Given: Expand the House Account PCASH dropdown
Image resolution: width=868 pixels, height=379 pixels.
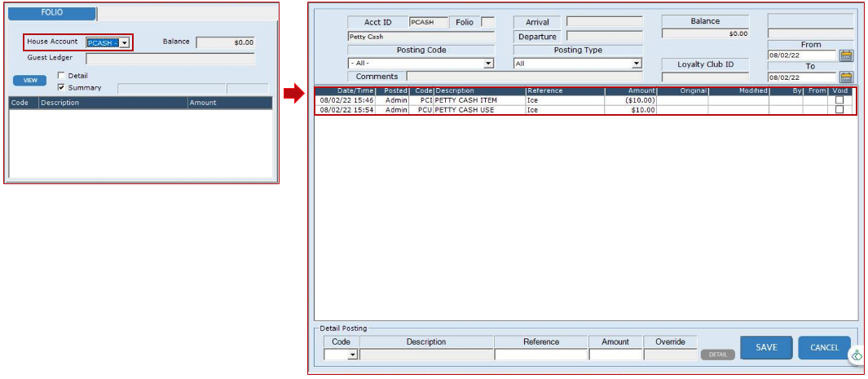Looking at the screenshot, I should 125,42.
